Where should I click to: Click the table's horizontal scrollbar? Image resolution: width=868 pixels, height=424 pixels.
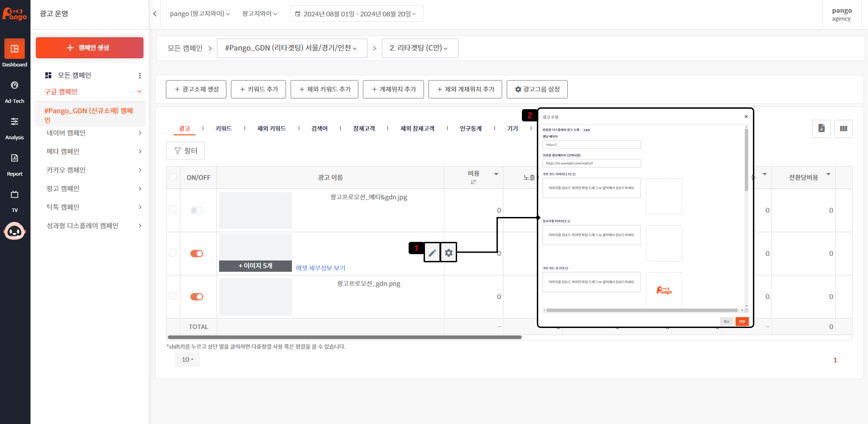[x=344, y=337]
